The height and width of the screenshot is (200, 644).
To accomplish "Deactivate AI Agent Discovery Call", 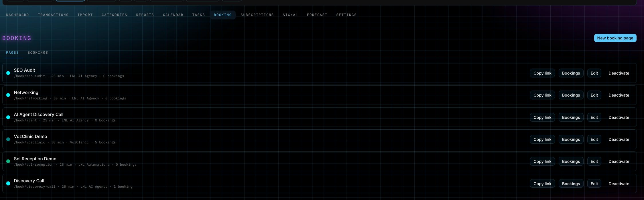I will 619,117.
